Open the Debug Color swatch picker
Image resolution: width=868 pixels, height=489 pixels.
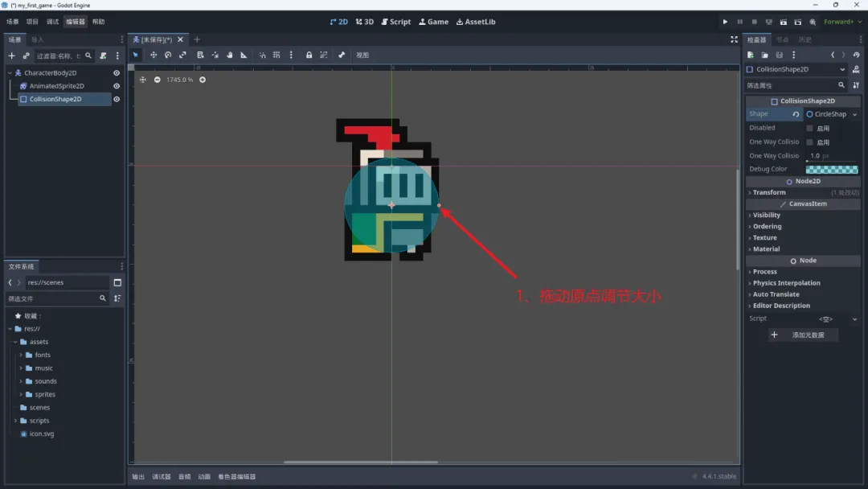[x=832, y=170]
